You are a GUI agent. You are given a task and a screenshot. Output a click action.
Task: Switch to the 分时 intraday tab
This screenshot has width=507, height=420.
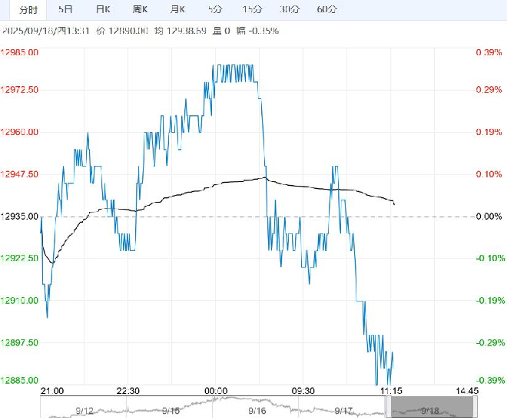coord(28,10)
